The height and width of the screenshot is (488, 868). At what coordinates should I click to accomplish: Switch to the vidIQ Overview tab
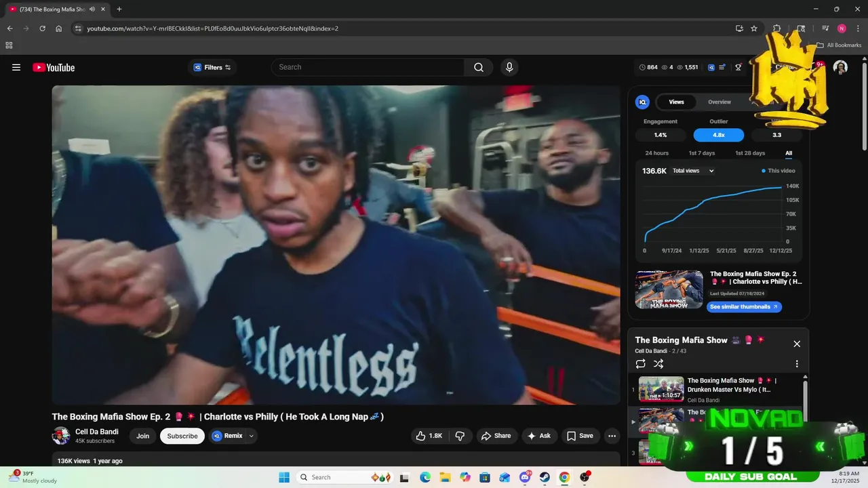(719, 102)
